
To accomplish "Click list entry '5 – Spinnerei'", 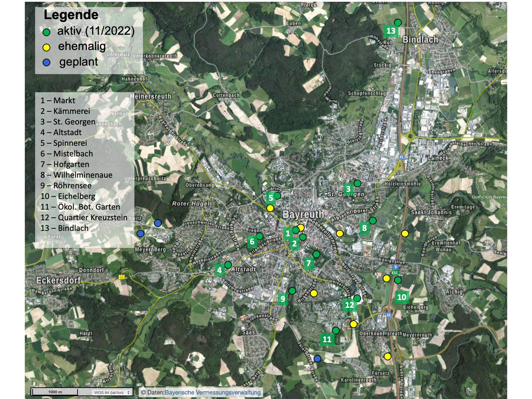I will tap(64, 143).
